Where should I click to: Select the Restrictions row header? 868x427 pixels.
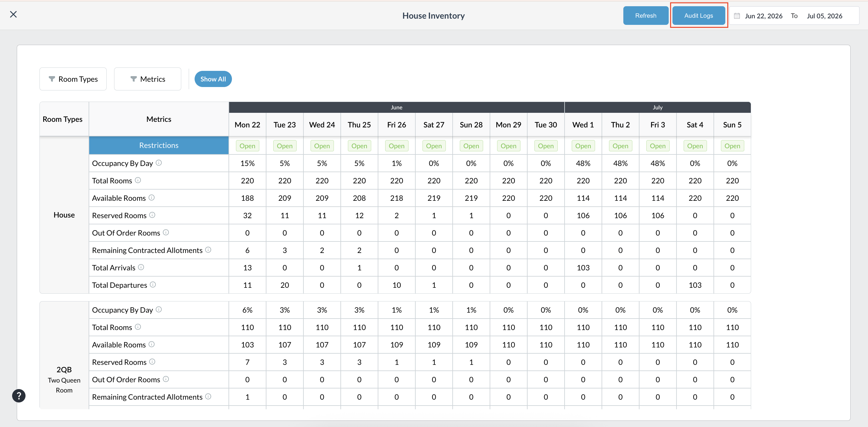pos(159,145)
